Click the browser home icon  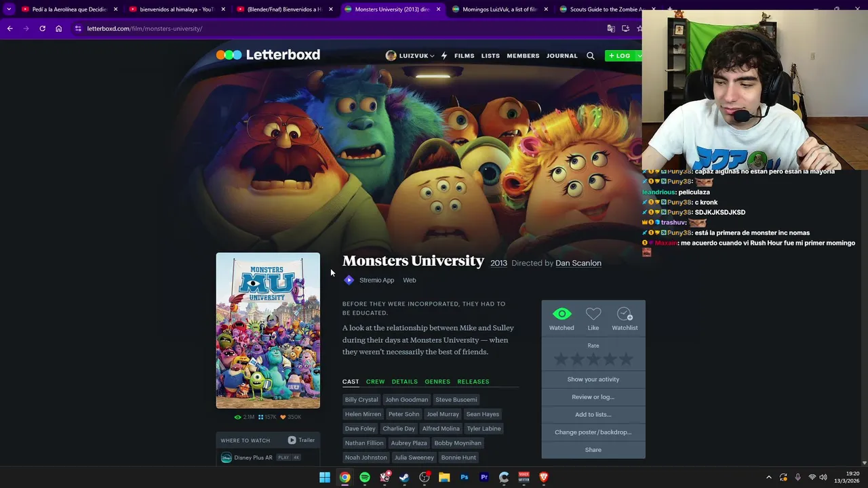pos(59,28)
